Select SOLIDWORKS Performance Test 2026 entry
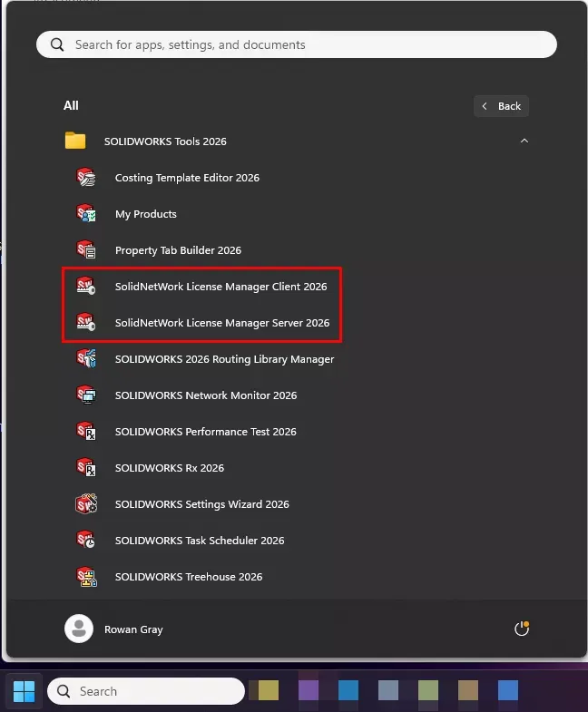 click(205, 432)
